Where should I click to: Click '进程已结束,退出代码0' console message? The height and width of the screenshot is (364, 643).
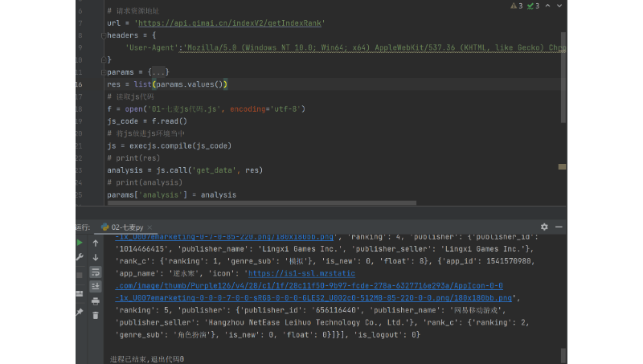click(147, 359)
